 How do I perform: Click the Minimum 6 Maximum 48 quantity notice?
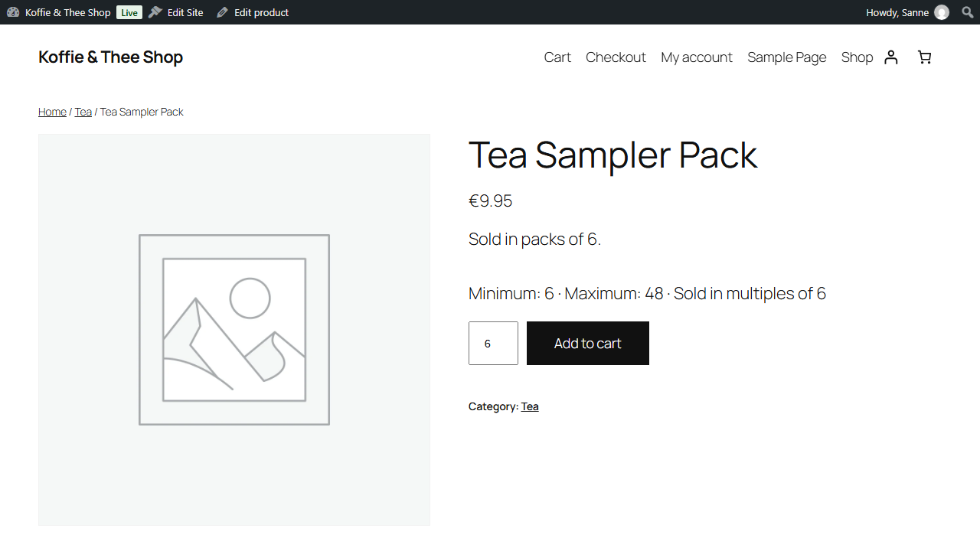(647, 294)
